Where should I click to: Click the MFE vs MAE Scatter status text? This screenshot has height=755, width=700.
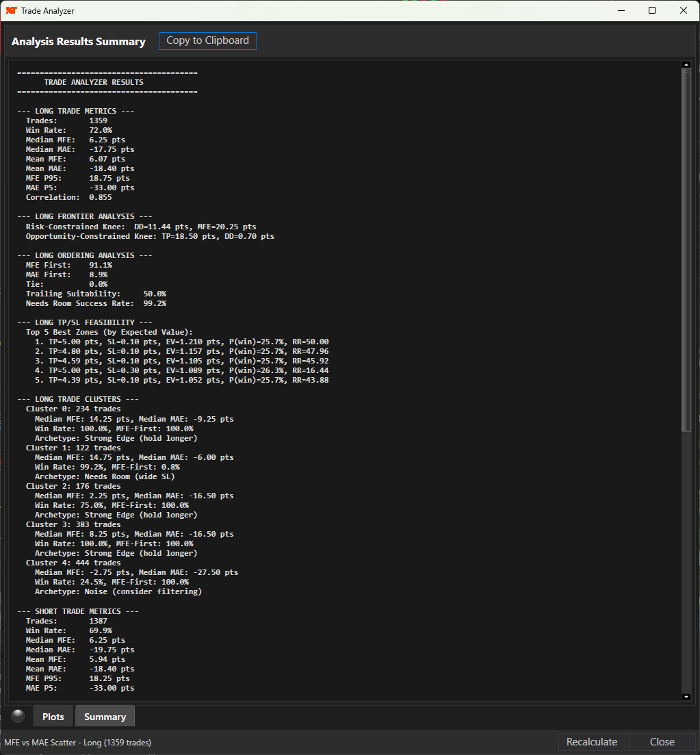[x=78, y=742]
